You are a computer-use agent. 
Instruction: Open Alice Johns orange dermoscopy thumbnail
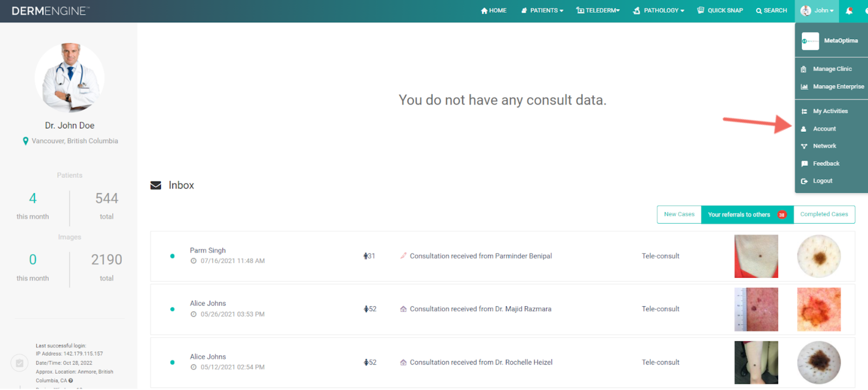tap(819, 309)
